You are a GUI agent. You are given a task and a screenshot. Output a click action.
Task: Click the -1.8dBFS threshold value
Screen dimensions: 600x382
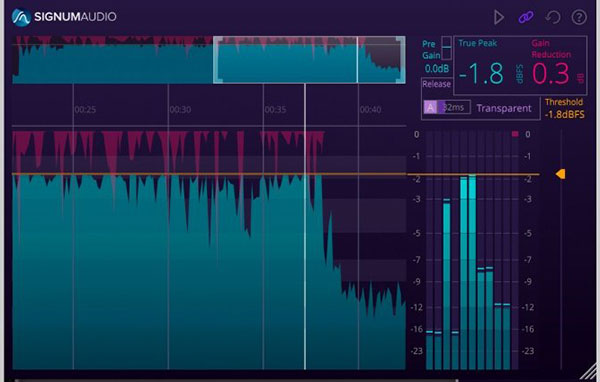pos(564,114)
